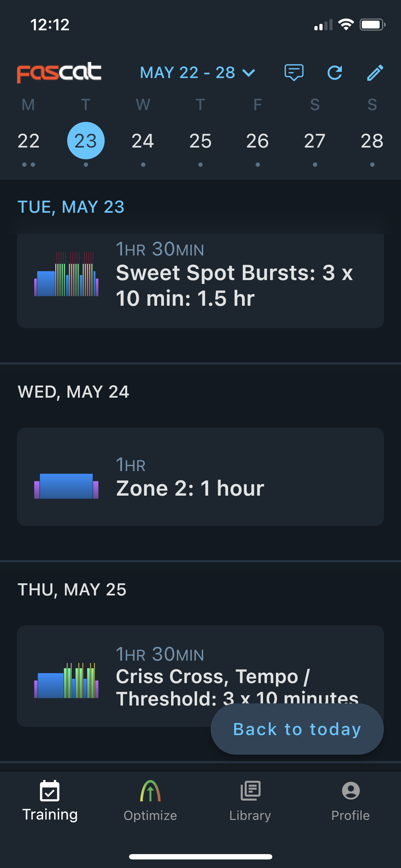Screen dimensions: 401x868
Task: Open the Optimize tab icon
Action: [x=150, y=791]
